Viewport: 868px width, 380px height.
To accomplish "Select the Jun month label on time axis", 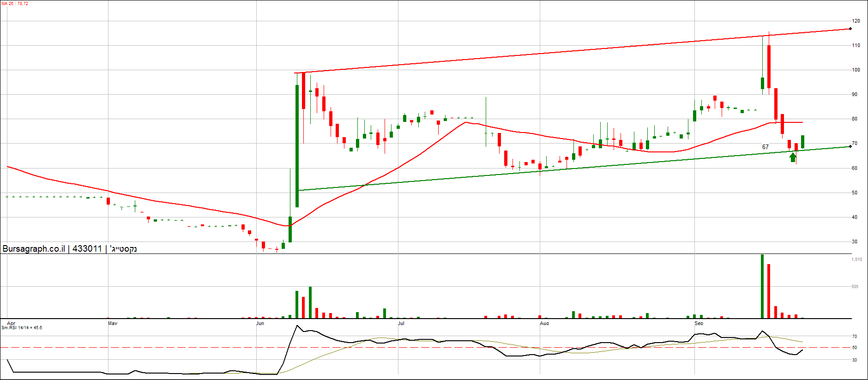I will [x=260, y=323].
